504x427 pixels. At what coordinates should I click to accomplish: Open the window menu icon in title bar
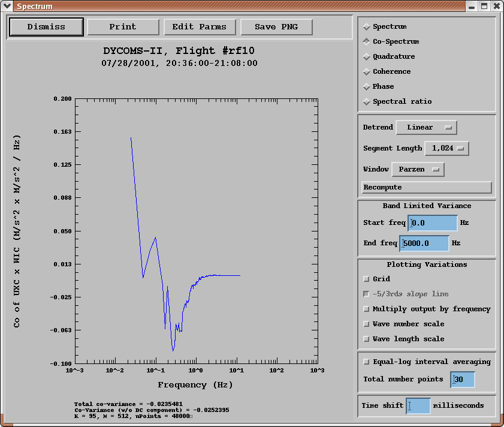pyautogui.click(x=7, y=7)
